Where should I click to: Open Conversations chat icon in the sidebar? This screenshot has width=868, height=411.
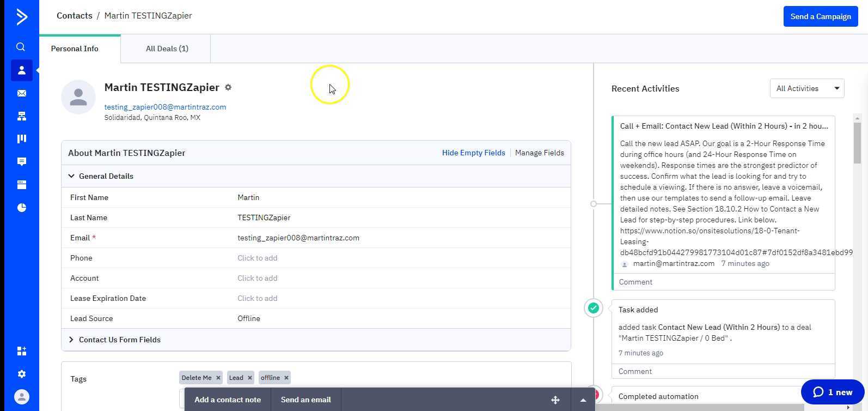[x=21, y=161]
